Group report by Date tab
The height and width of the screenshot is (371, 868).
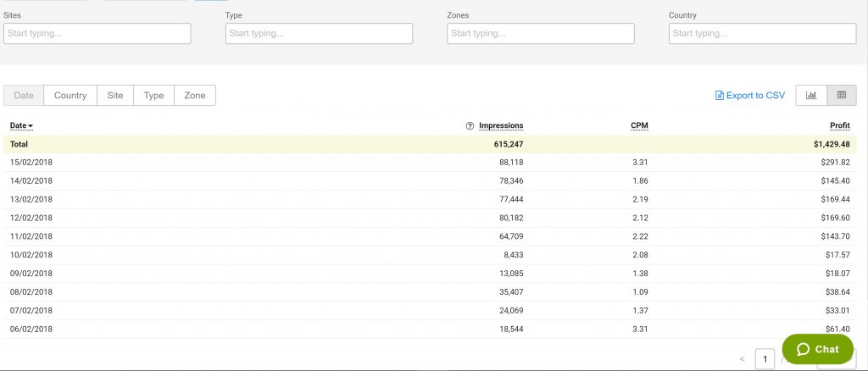tap(24, 96)
